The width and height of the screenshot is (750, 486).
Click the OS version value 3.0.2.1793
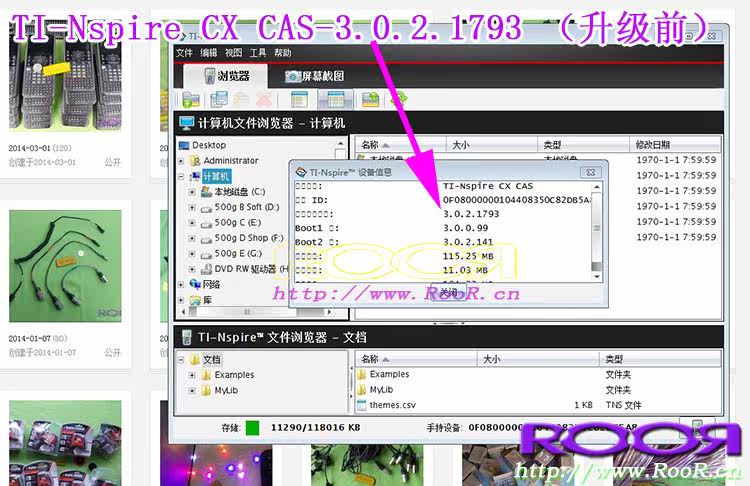tap(471, 214)
